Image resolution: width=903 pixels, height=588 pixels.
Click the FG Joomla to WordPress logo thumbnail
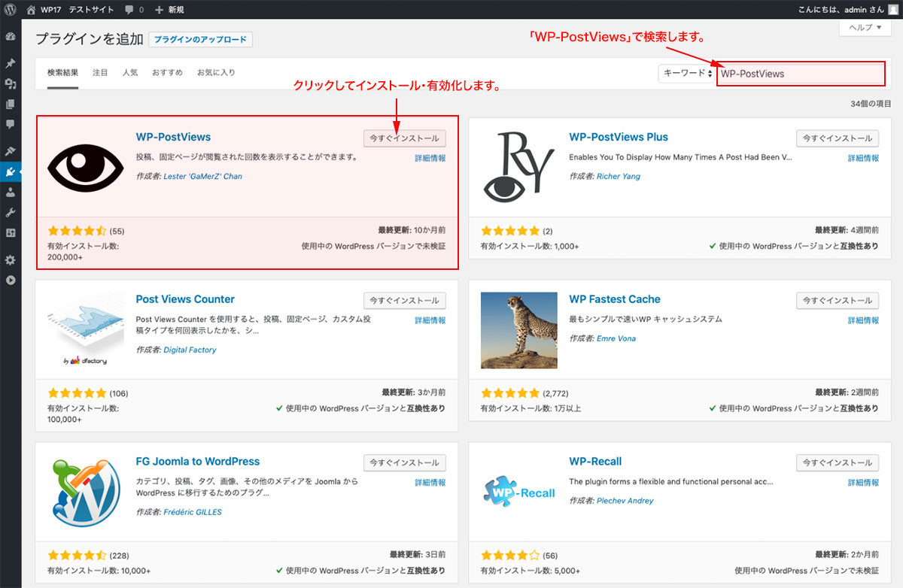pos(85,493)
